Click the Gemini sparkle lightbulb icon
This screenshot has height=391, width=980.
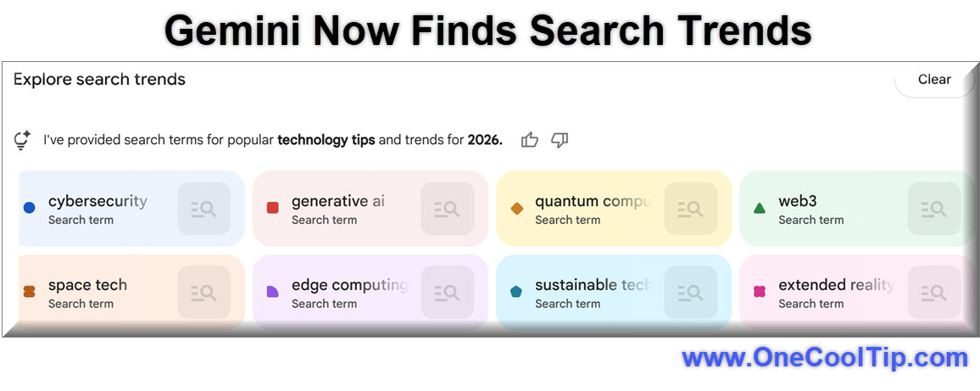pyautogui.click(x=23, y=140)
